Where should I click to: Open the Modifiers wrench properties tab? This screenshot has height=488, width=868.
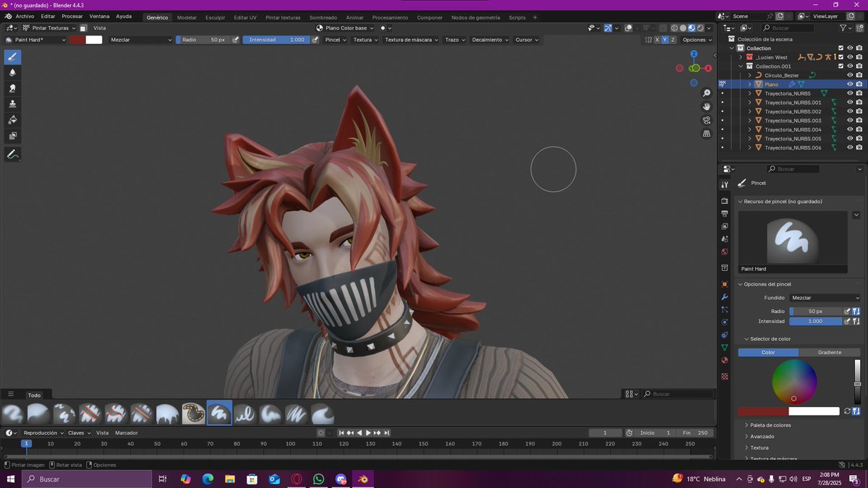[725, 297]
